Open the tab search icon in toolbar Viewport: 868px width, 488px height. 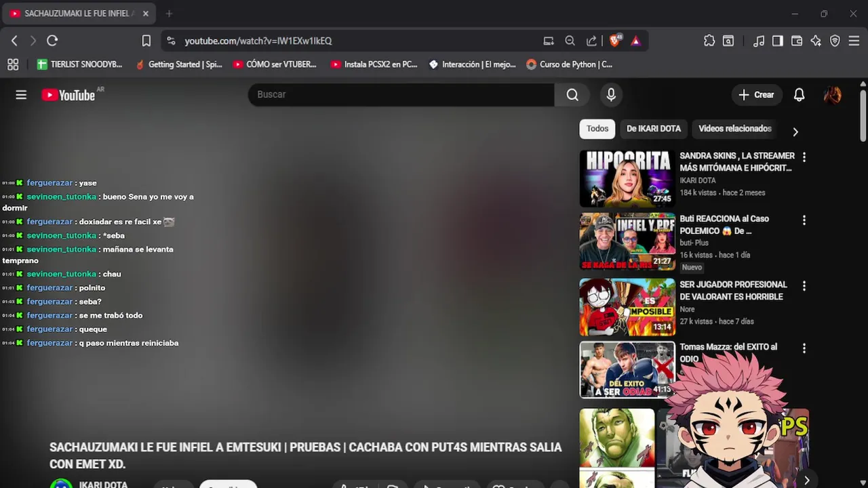click(x=728, y=41)
